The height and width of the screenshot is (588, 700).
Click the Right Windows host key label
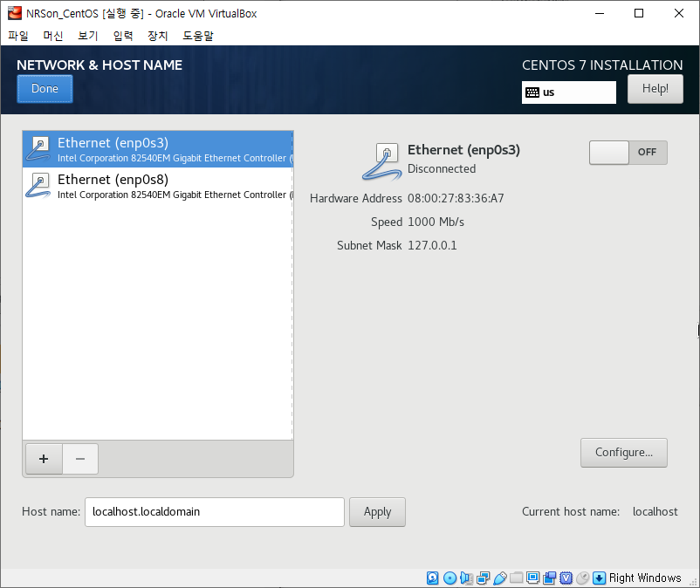[645, 578]
